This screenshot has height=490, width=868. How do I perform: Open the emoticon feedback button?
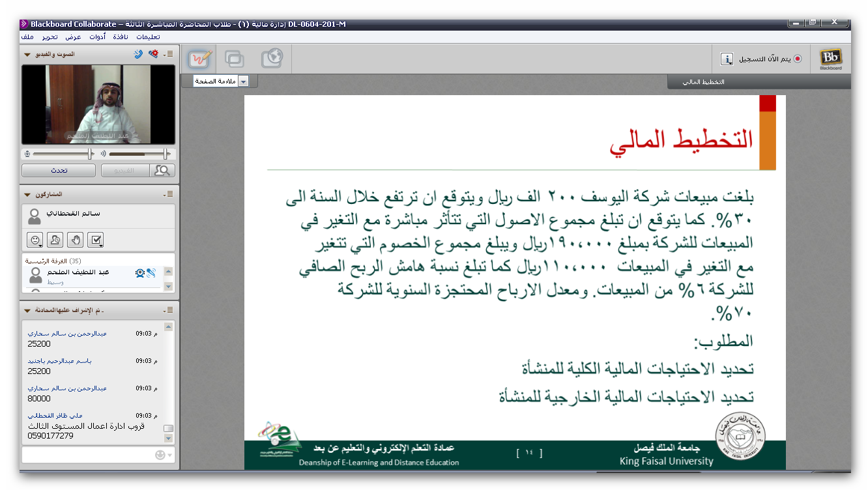[x=35, y=240]
